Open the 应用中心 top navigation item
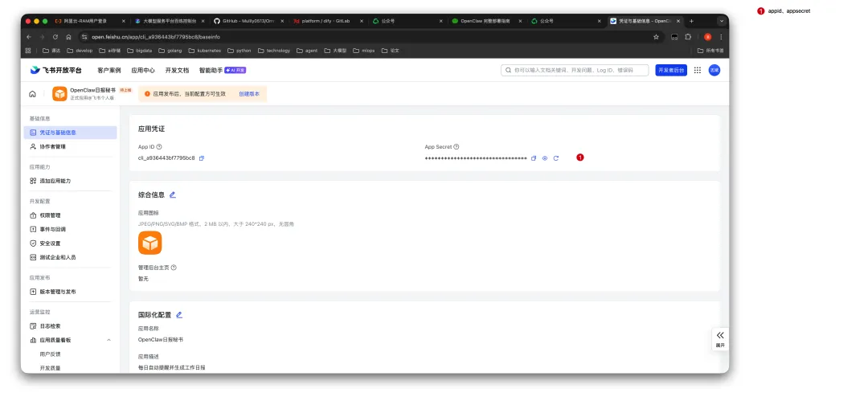This screenshot has width=868, height=401. [x=143, y=71]
